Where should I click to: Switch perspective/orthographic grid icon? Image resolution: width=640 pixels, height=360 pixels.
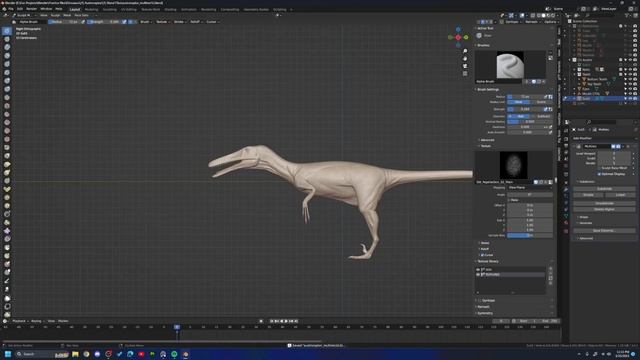[465, 73]
